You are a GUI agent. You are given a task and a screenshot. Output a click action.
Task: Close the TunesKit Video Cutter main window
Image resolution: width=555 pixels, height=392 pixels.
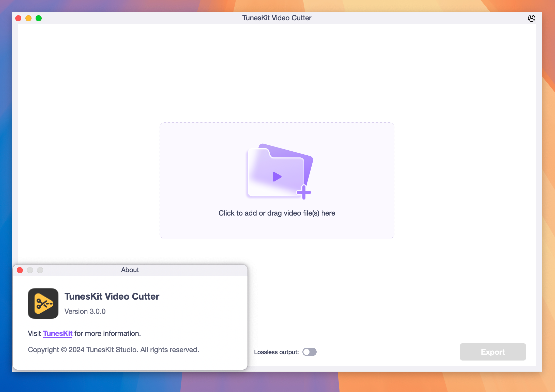(x=18, y=18)
